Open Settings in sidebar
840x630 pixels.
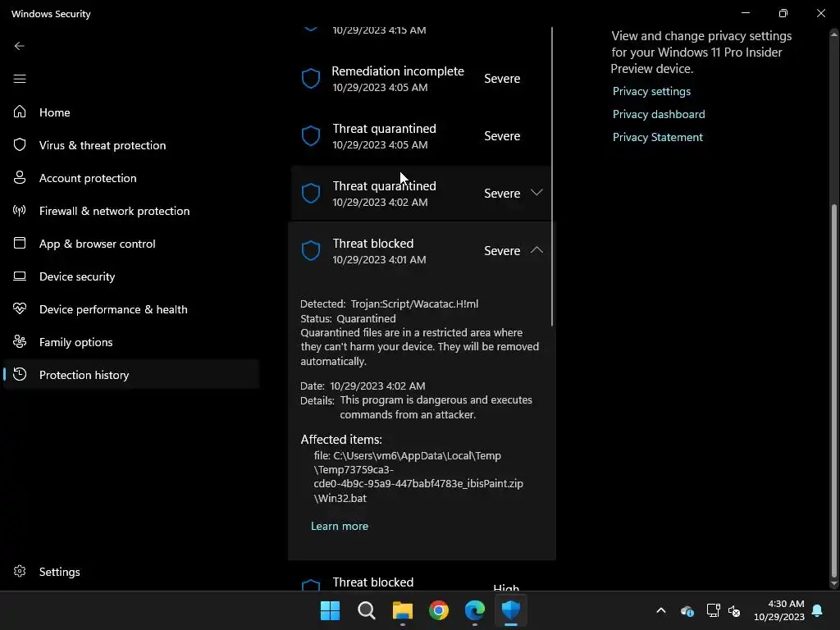point(132,572)
